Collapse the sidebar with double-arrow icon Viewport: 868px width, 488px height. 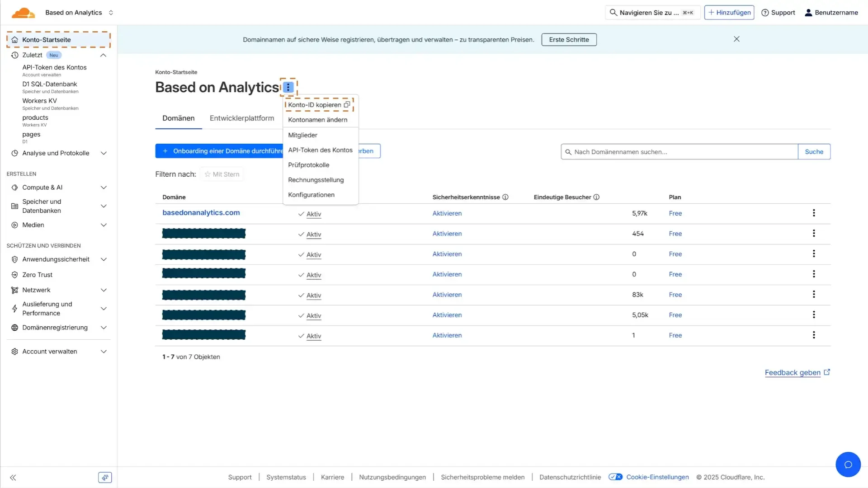point(13,478)
